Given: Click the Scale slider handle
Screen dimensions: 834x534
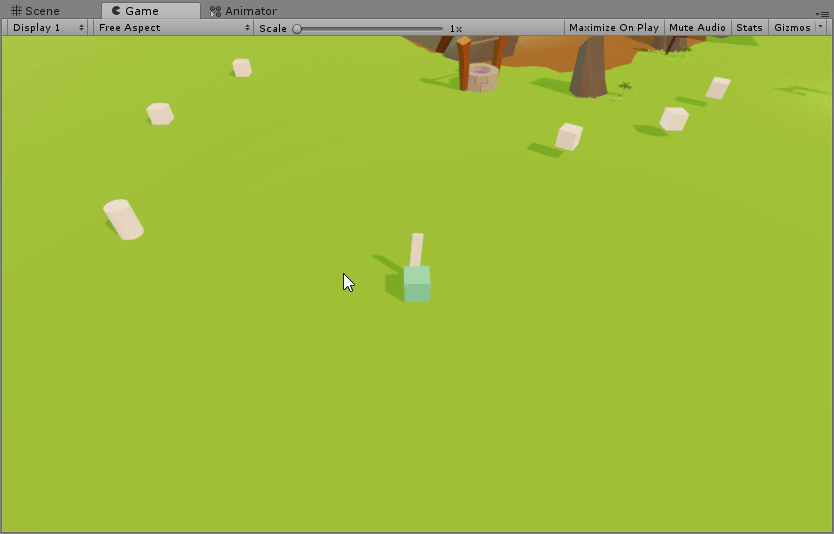Looking at the screenshot, I should 297,29.
